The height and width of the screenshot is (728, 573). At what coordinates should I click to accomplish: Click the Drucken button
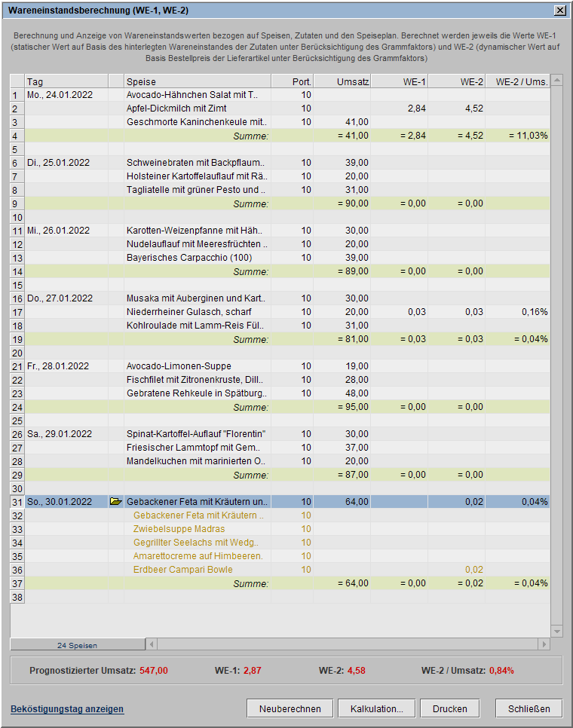[x=450, y=708]
